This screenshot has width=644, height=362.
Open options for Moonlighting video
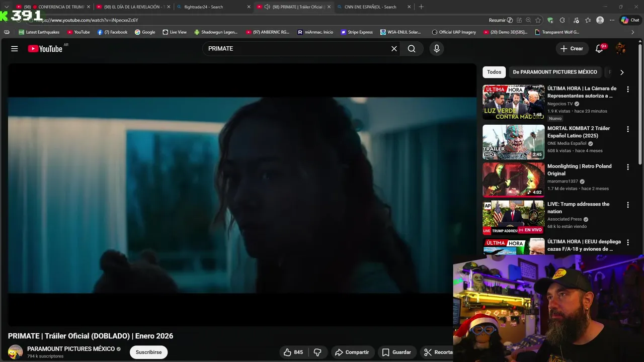pos(627,167)
